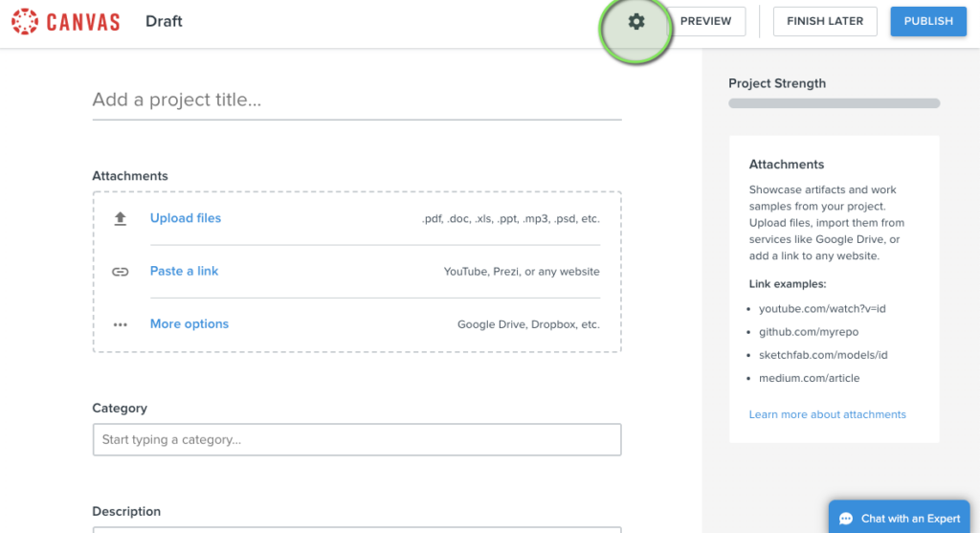Screen dimensions: 980x533
Task: Click the upload arrow icon
Action: [120, 218]
